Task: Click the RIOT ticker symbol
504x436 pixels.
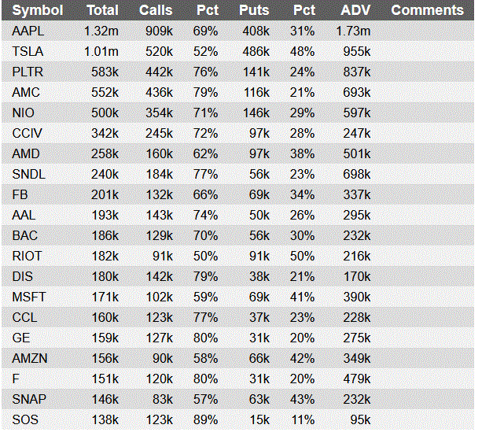Action: (28, 257)
